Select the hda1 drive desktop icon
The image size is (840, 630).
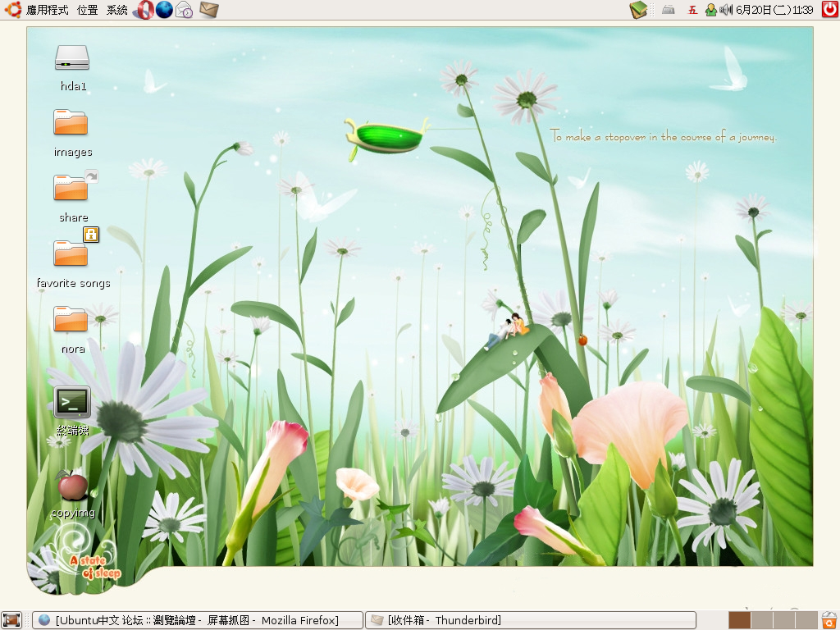(72, 58)
